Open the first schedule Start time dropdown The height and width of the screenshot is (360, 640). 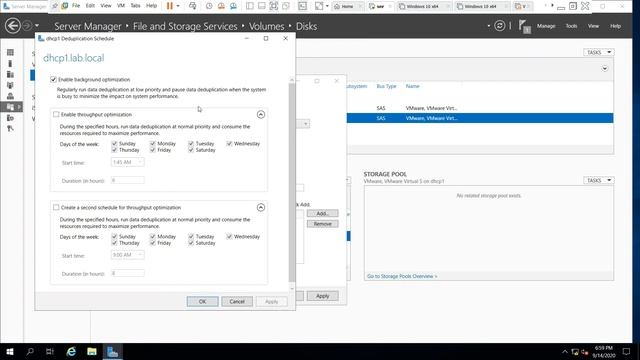coord(127,162)
